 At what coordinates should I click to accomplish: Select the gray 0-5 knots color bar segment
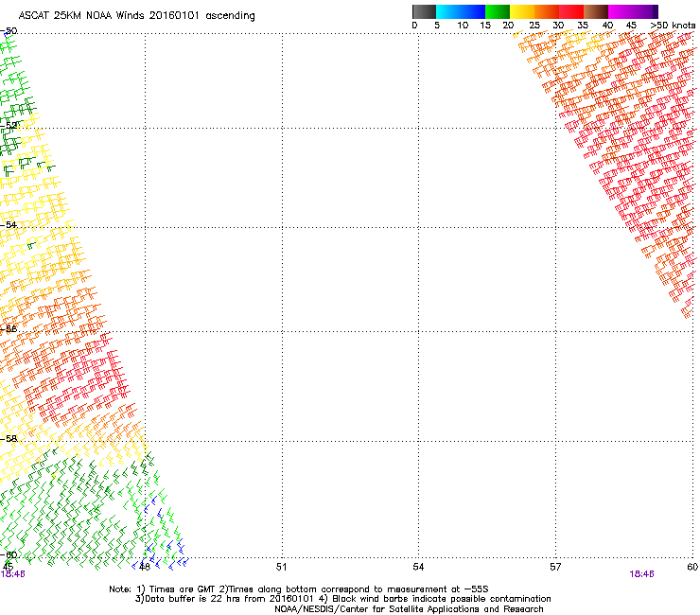click(x=424, y=11)
